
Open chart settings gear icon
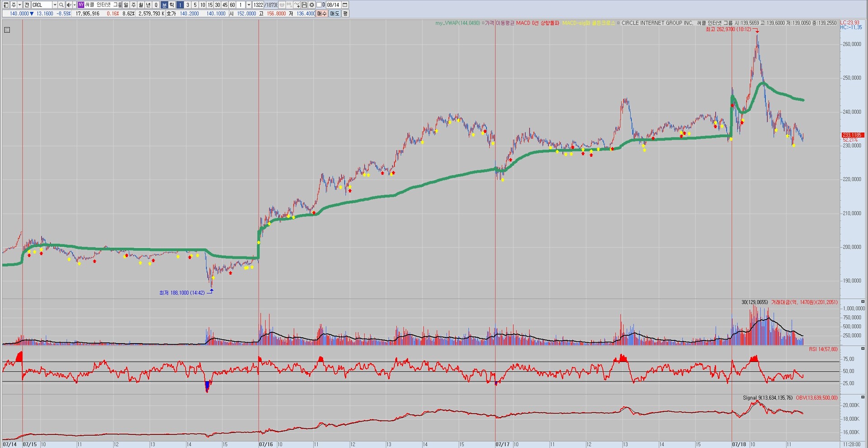pyautogui.click(x=311, y=5)
